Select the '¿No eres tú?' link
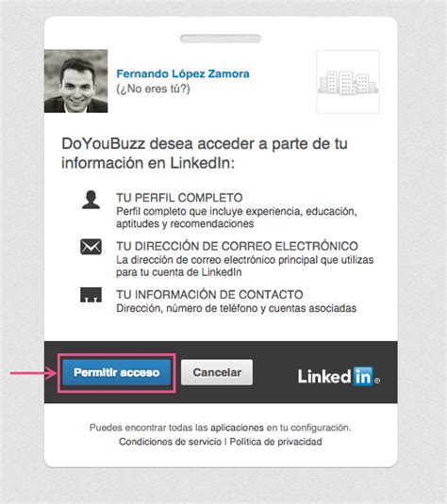 pos(153,89)
